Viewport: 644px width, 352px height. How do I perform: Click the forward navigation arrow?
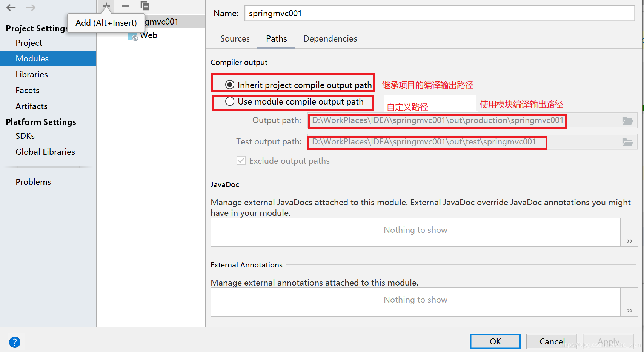point(31,7)
